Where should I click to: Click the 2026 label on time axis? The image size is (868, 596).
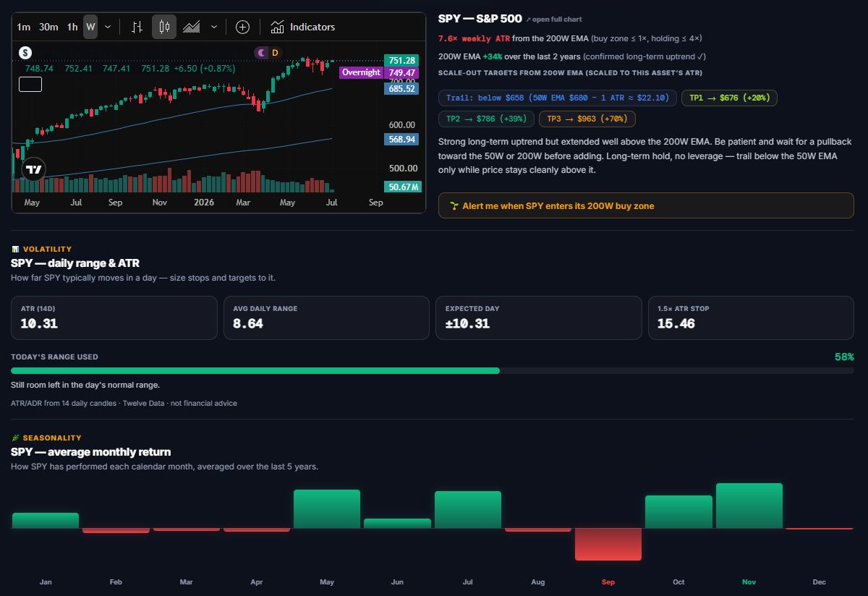(x=204, y=203)
